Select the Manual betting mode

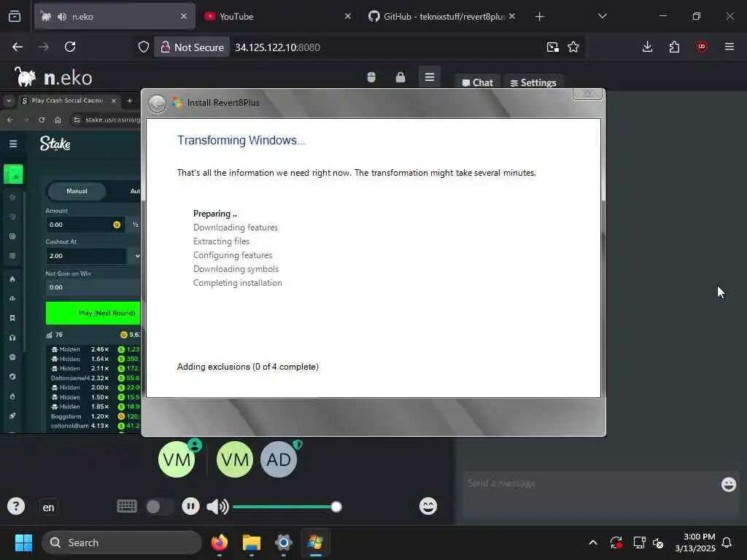coord(77,191)
